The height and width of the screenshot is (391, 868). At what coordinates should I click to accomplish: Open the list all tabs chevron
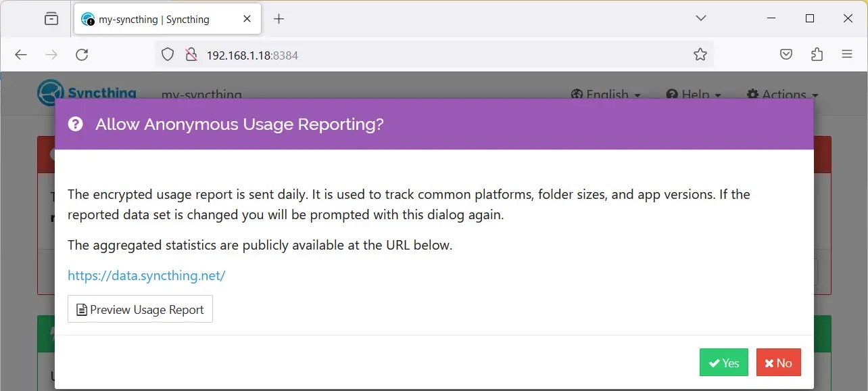(700, 18)
